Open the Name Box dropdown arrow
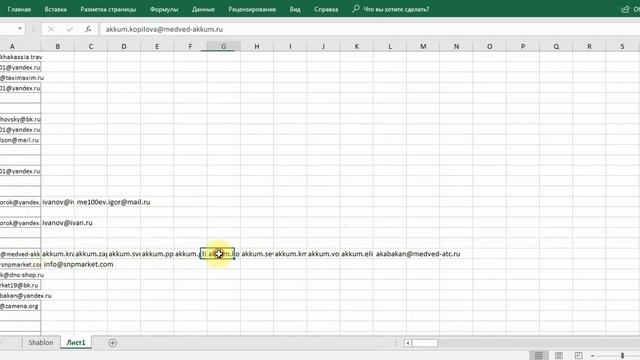Image resolution: width=640 pixels, height=360 pixels. pyautogui.click(x=20, y=29)
